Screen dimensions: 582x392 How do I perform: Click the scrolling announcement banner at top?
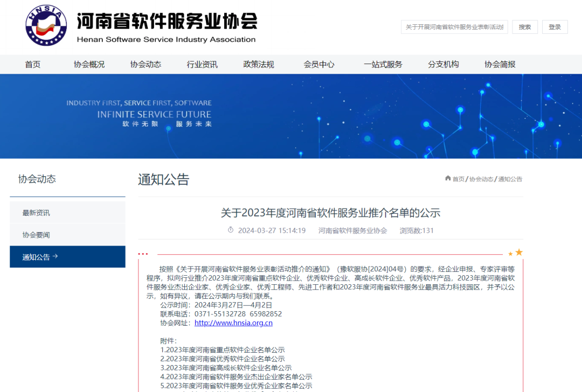pos(454,26)
